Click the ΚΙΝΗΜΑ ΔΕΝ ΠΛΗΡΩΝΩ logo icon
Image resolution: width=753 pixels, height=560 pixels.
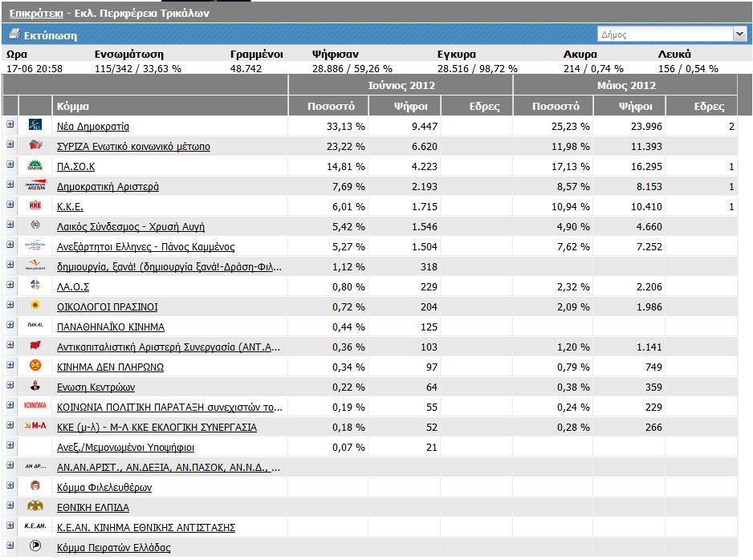(x=35, y=366)
